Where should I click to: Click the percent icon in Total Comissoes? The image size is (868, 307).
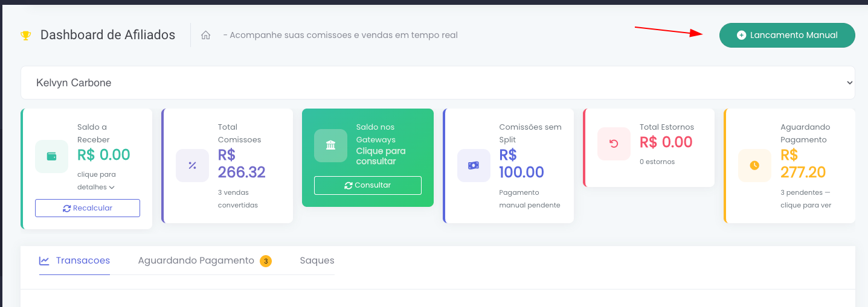192,165
